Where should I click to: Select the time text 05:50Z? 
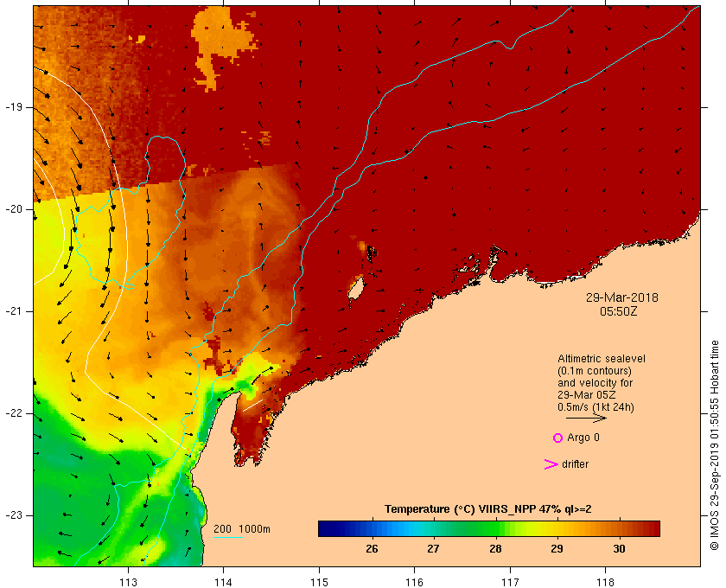[619, 311]
